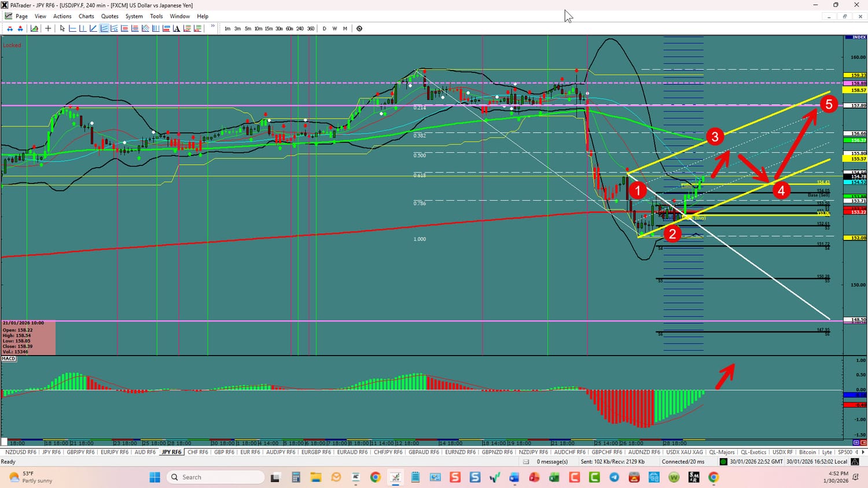Image resolution: width=868 pixels, height=488 pixels.
Task: Go to the Bitcoin tab
Action: click(807, 452)
